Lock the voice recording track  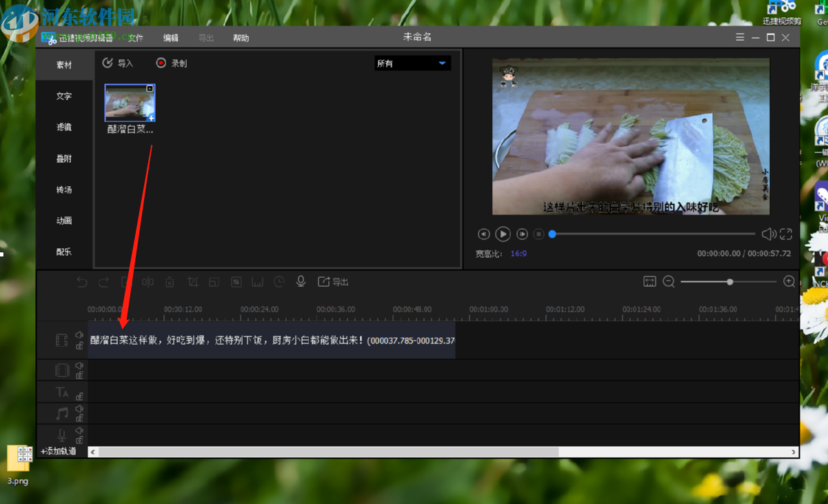(x=79, y=440)
